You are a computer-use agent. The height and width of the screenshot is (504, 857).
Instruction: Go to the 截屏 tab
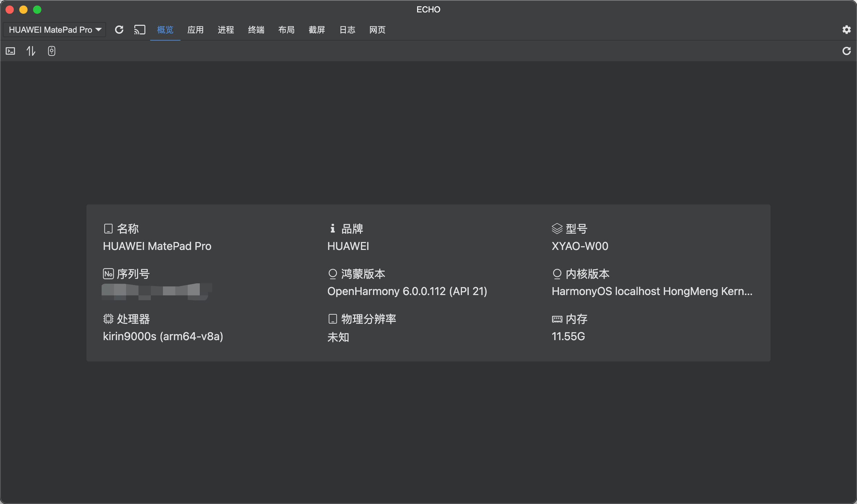coord(317,30)
